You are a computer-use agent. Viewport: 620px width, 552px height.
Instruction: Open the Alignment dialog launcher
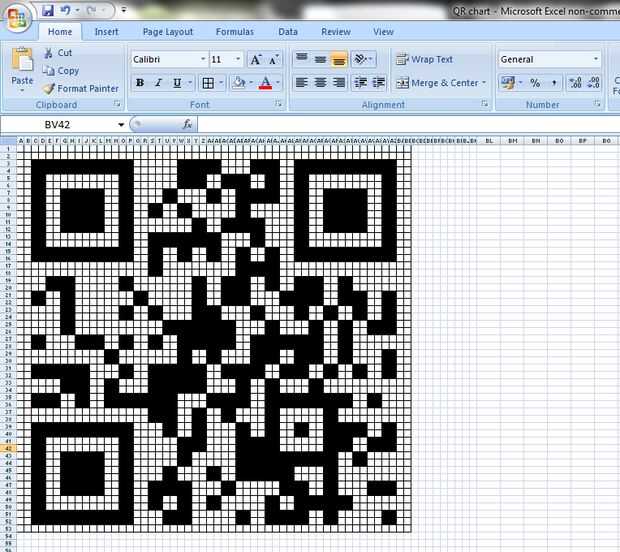[484, 104]
